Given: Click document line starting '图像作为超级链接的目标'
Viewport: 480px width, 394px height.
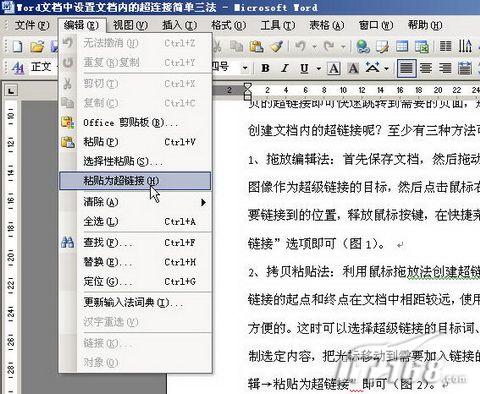Looking at the screenshot, I should [363, 187].
